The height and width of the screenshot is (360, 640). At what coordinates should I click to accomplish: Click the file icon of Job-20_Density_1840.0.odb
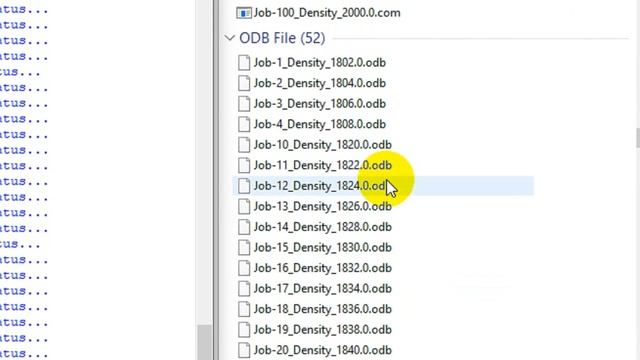tap(244, 350)
